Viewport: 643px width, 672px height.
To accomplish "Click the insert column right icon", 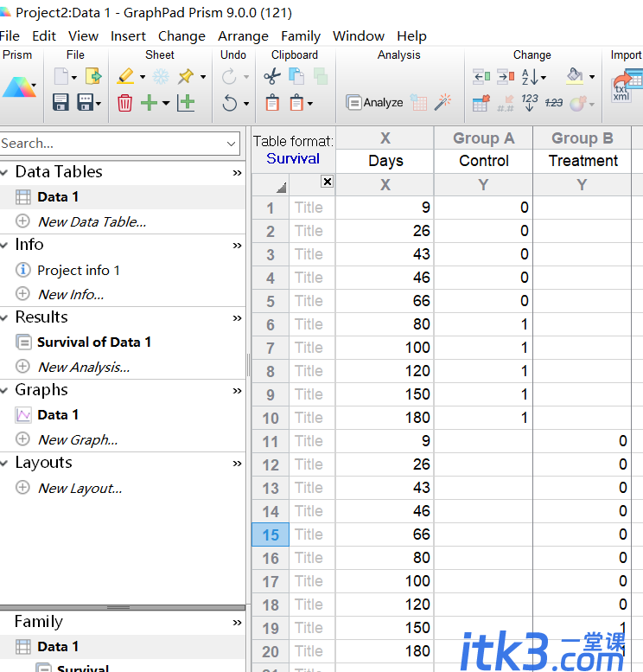I will 506,77.
